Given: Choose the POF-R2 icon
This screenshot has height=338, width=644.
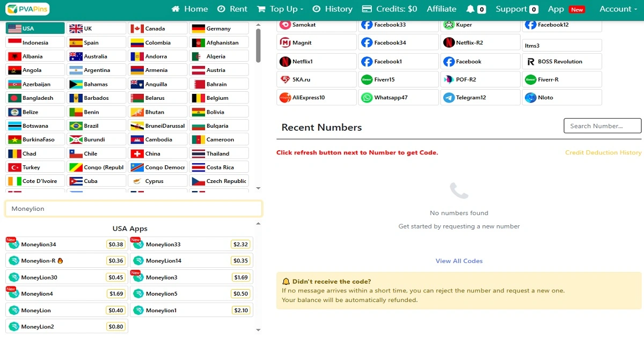Looking at the screenshot, I should pyautogui.click(x=449, y=79).
